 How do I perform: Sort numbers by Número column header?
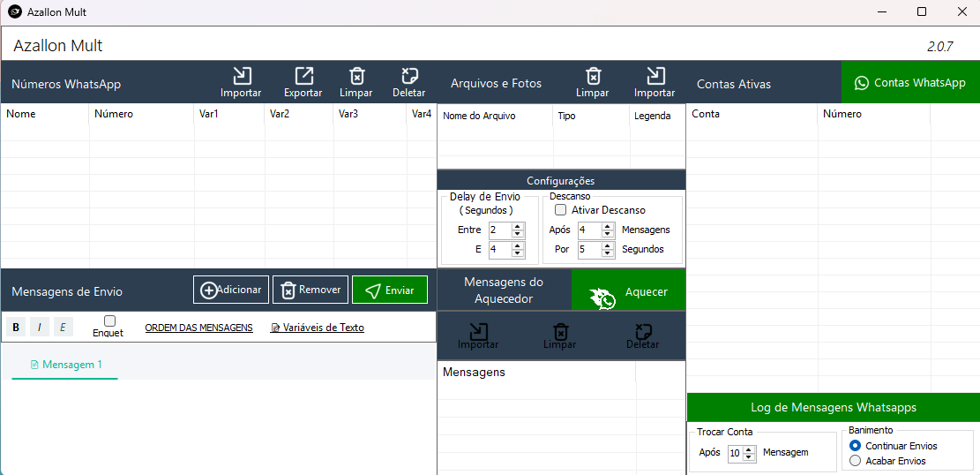(142, 114)
